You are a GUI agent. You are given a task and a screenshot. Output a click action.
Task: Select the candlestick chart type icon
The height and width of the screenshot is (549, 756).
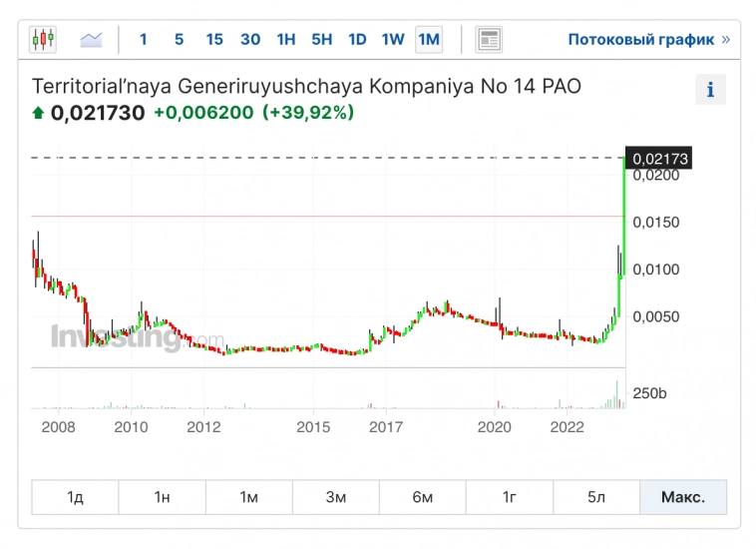43,40
